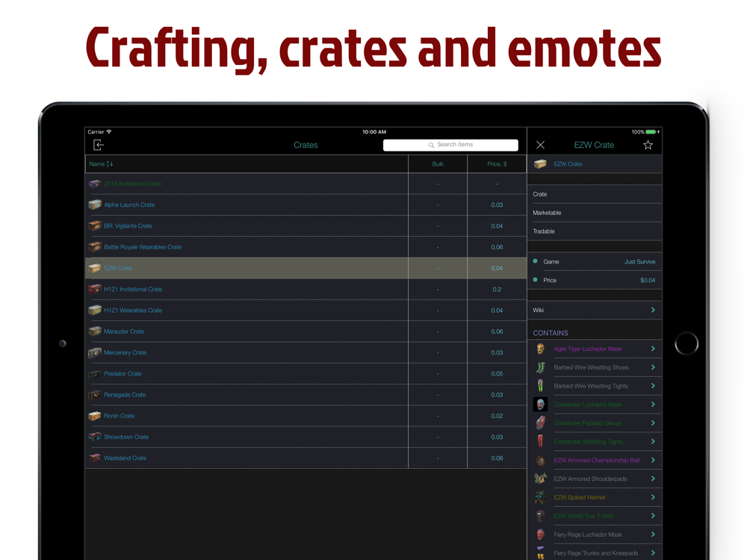
Task: Click the Price, $ column header
Action: pos(497,164)
